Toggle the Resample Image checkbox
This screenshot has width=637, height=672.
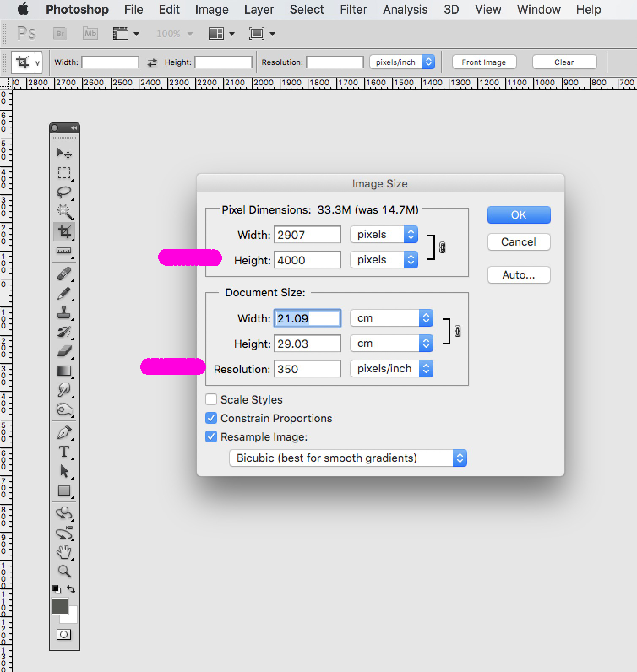(x=211, y=436)
